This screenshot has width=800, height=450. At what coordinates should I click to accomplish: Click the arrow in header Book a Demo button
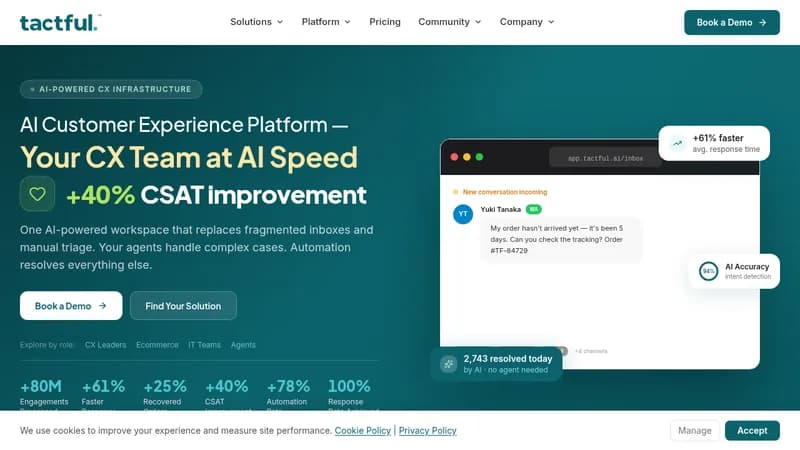coord(763,22)
